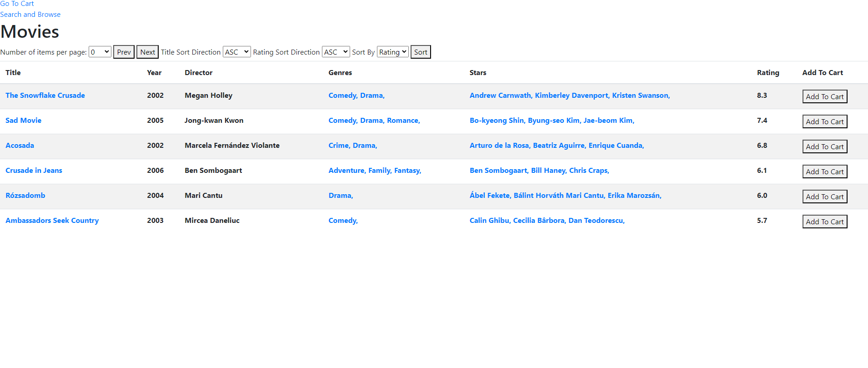Open the items per page dropdown
This screenshot has height=368, width=868.
point(100,52)
